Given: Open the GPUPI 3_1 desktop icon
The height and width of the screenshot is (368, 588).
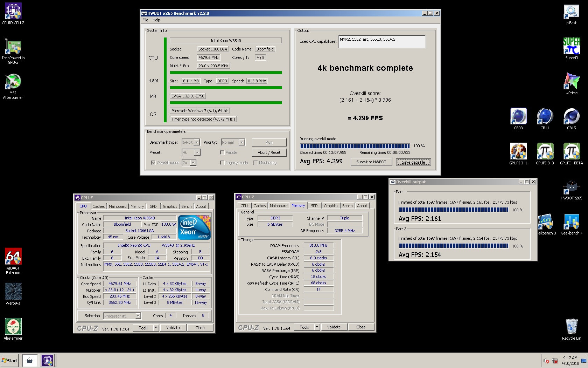Looking at the screenshot, I should pos(518,154).
